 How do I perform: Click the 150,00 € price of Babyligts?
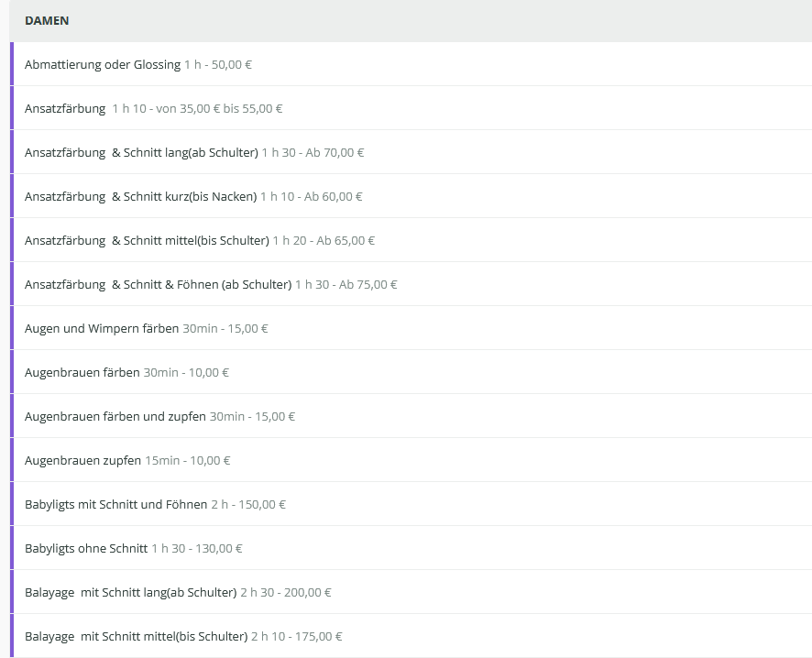(x=262, y=505)
